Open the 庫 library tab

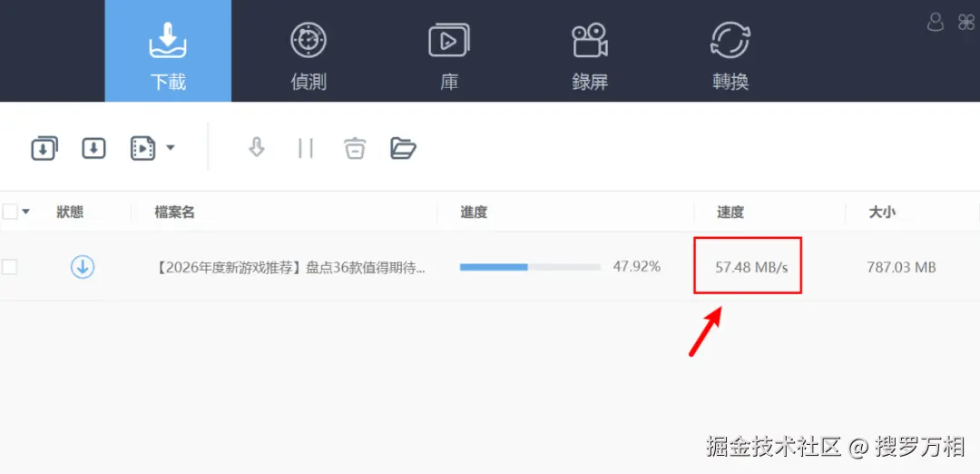click(449, 55)
